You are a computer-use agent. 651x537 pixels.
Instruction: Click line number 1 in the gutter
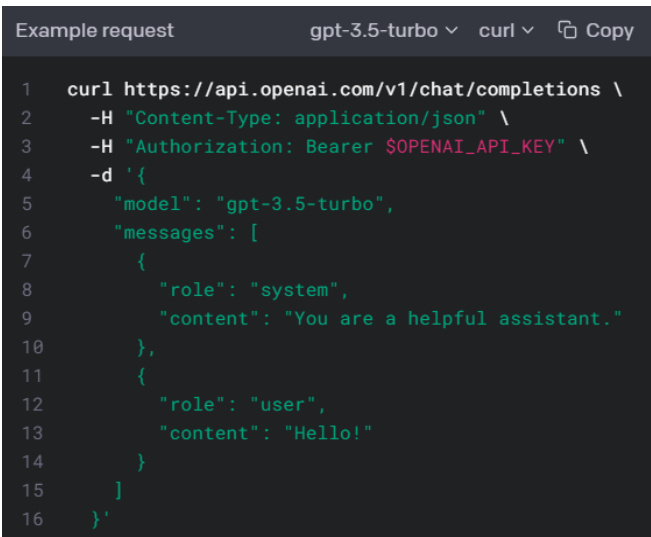pos(25,89)
